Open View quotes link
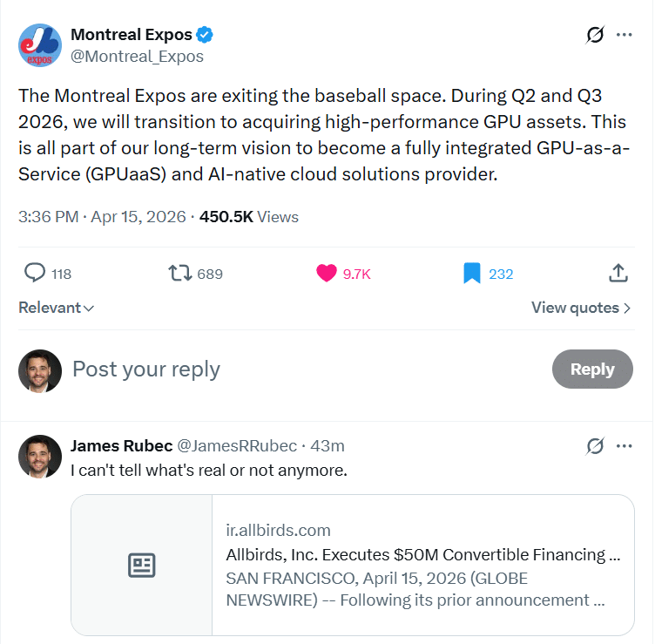The height and width of the screenshot is (644, 655). click(581, 308)
